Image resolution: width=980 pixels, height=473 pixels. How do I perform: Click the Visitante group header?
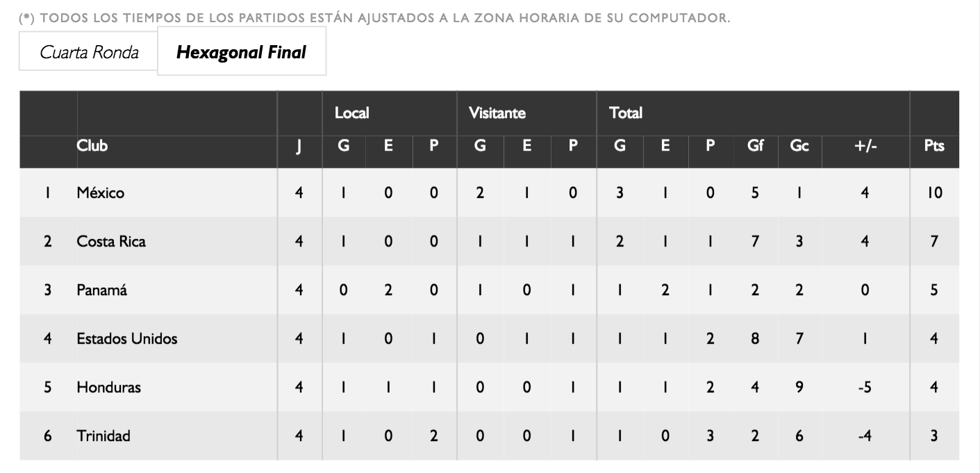pyautogui.click(x=497, y=113)
